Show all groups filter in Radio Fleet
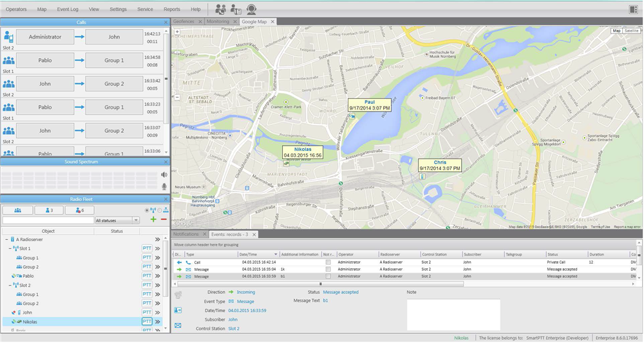 tap(17, 210)
